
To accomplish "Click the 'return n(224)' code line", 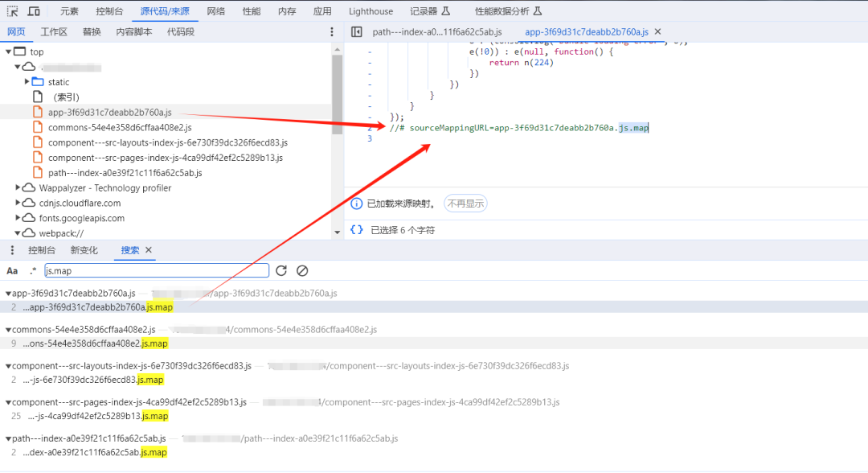I will [x=521, y=63].
